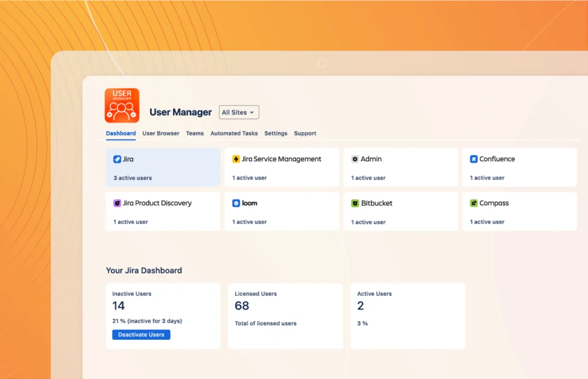Screen dimensions: 588x379
Task: Click the Loom icon
Action: 236,203
